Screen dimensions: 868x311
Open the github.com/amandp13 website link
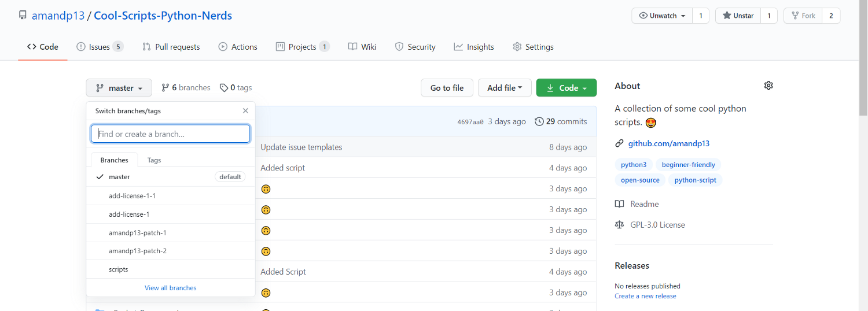pyautogui.click(x=669, y=143)
